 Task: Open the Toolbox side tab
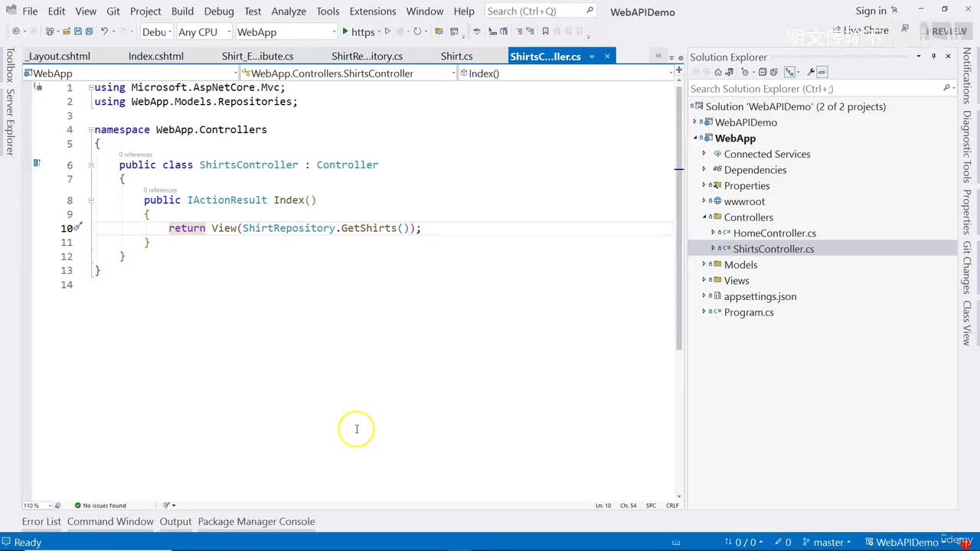10,65
